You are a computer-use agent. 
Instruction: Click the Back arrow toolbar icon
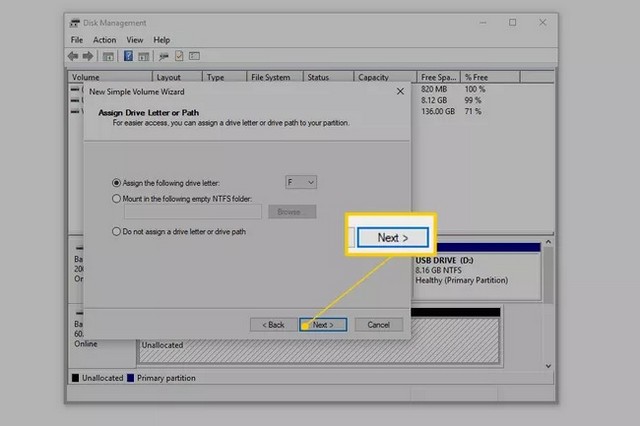click(x=74, y=56)
